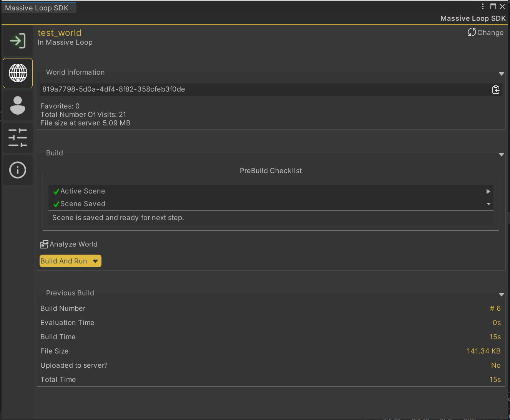Open the settings sliders sidebar icon
This screenshot has width=510, height=420.
pyautogui.click(x=18, y=138)
